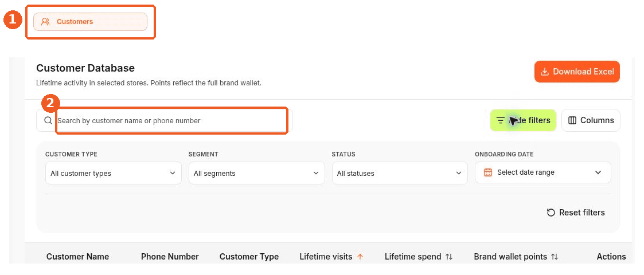
Task: Click the calendar icon in Onboarding Date
Action: tap(487, 172)
